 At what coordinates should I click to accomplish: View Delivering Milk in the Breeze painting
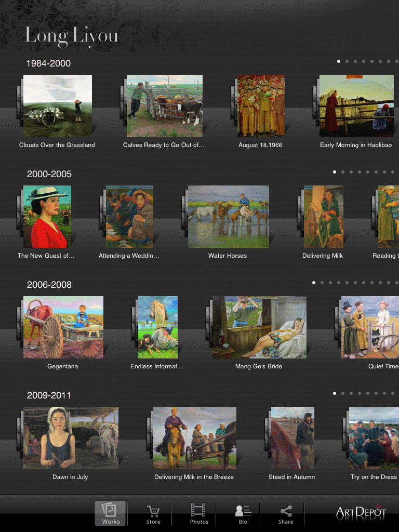pyautogui.click(x=195, y=437)
